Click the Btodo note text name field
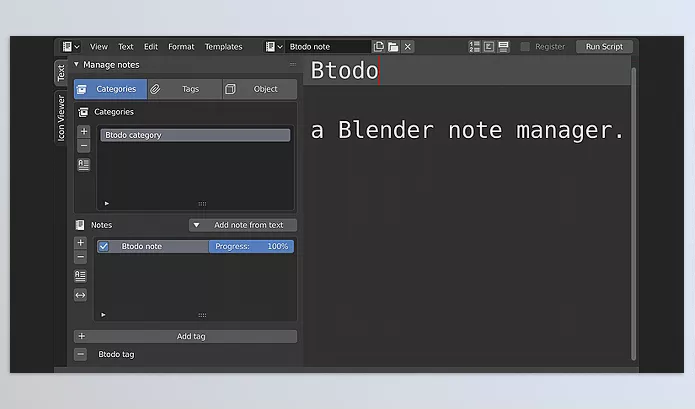This screenshot has width=695, height=409. click(x=328, y=47)
